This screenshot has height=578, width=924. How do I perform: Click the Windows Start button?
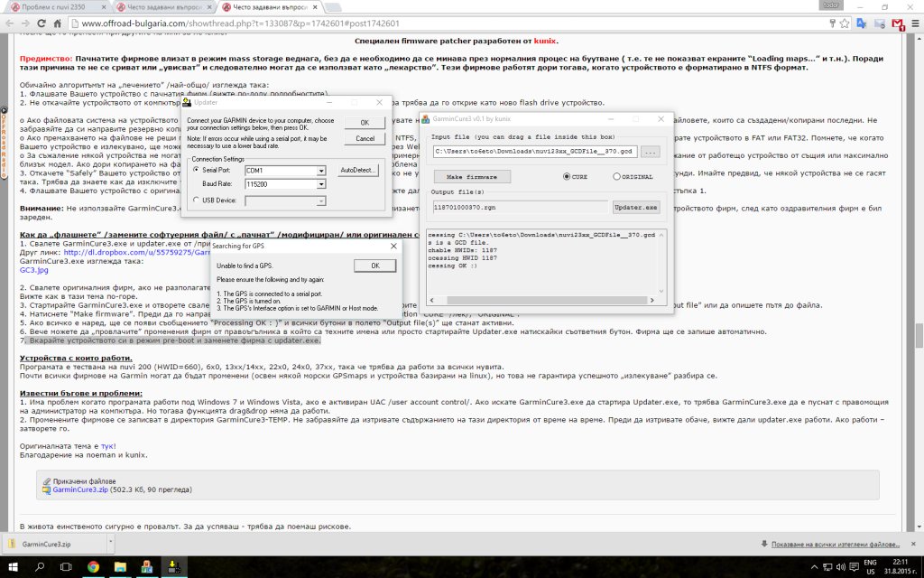(x=14, y=566)
